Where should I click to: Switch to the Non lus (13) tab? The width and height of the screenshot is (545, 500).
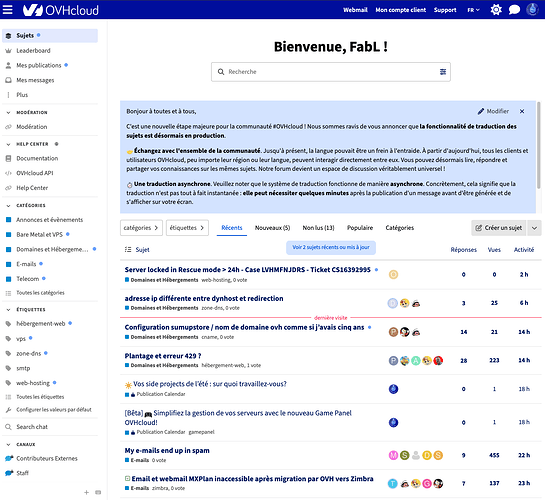[x=318, y=228]
